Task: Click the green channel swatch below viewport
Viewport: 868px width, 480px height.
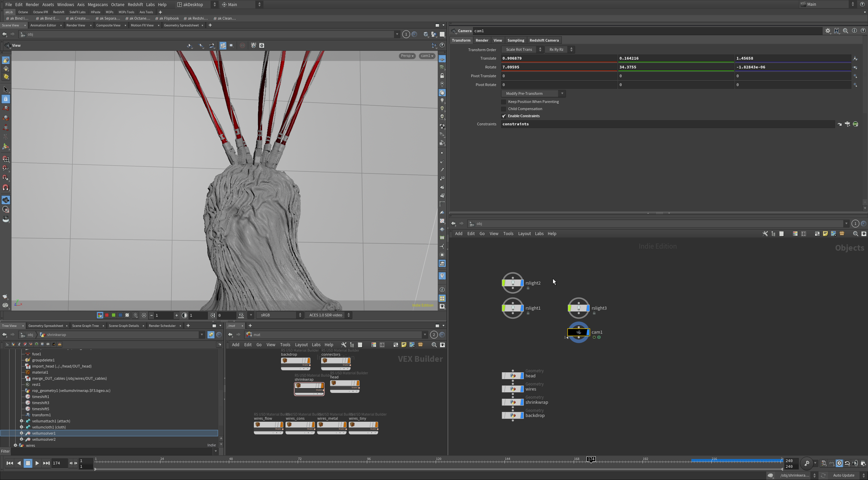Action: [x=114, y=315]
